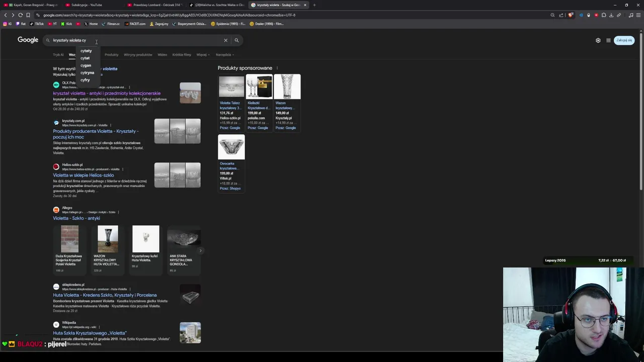Open the X Home bookmark

pos(91,24)
